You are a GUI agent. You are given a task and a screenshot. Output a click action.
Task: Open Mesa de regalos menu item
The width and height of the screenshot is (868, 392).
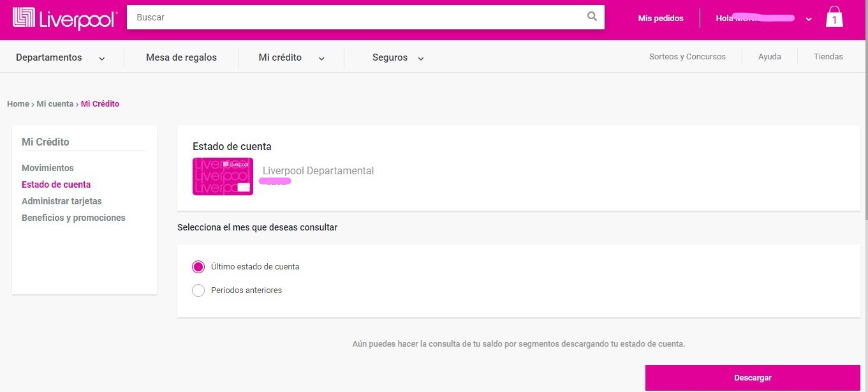tap(181, 57)
